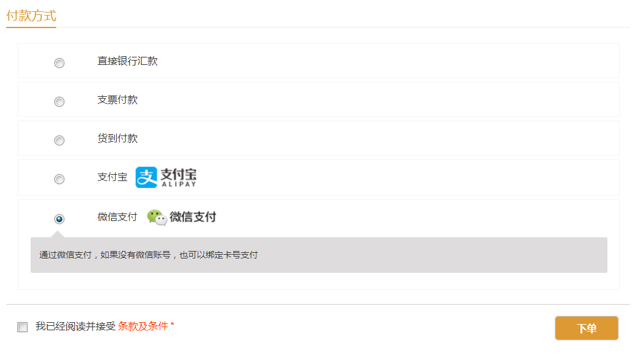Choose the 支票付款 radio option
This screenshot has width=633, height=364.
[59, 102]
